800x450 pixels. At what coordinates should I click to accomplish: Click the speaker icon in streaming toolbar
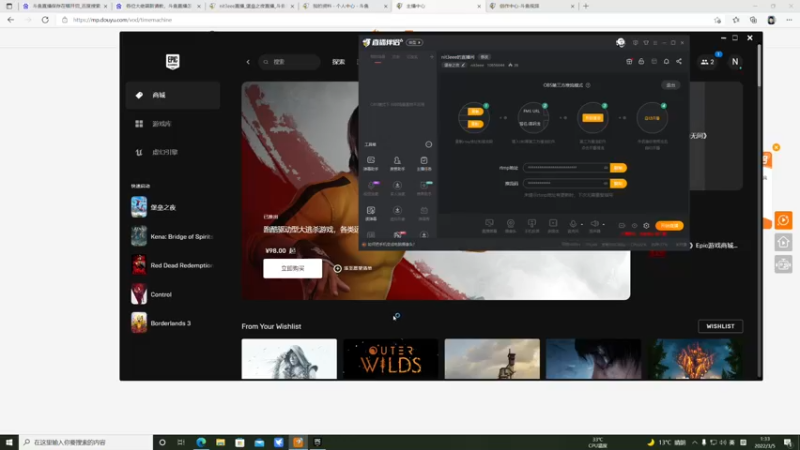coord(594,224)
